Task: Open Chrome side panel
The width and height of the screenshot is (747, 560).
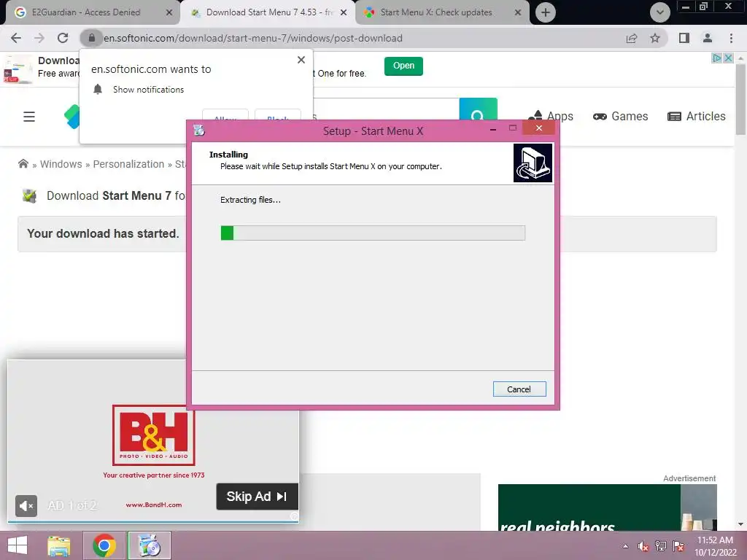Action: click(684, 38)
